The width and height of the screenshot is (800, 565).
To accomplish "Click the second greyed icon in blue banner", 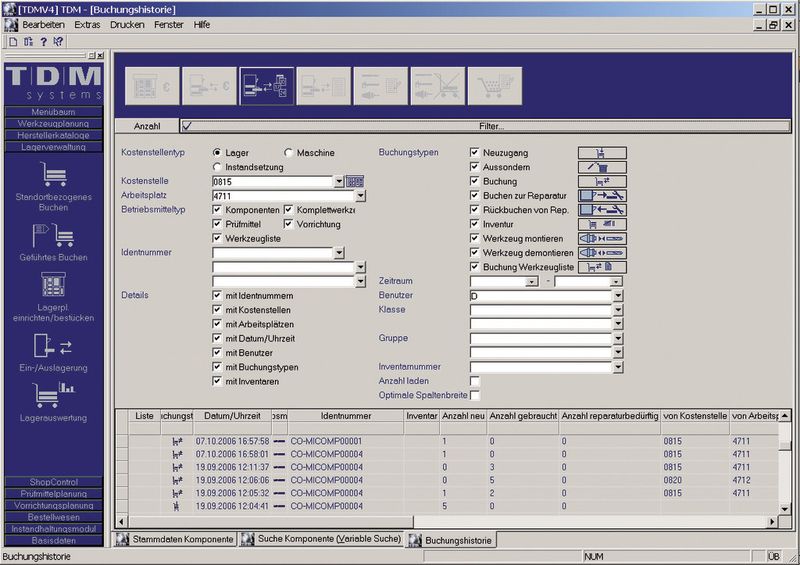I will pyautogui.click(x=209, y=86).
